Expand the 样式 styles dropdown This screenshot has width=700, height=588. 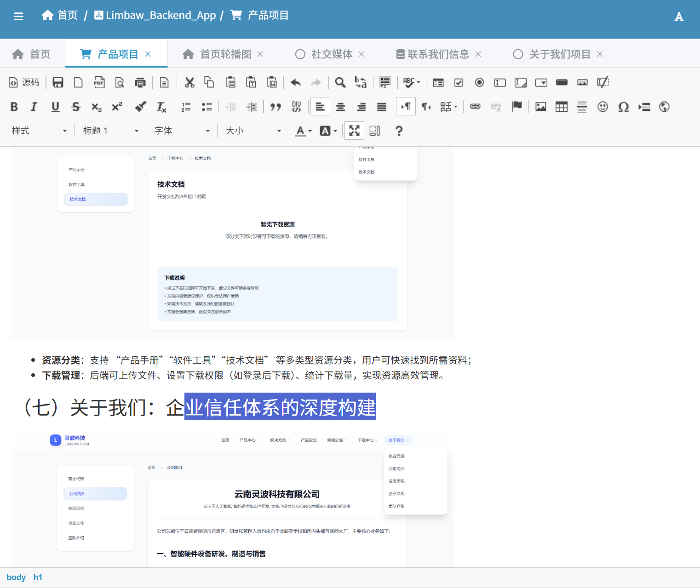tap(39, 131)
